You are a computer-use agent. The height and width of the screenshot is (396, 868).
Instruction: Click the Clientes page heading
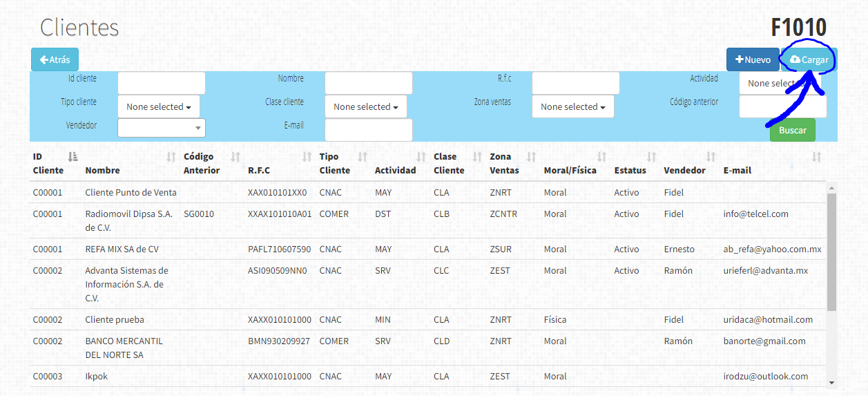(79, 28)
